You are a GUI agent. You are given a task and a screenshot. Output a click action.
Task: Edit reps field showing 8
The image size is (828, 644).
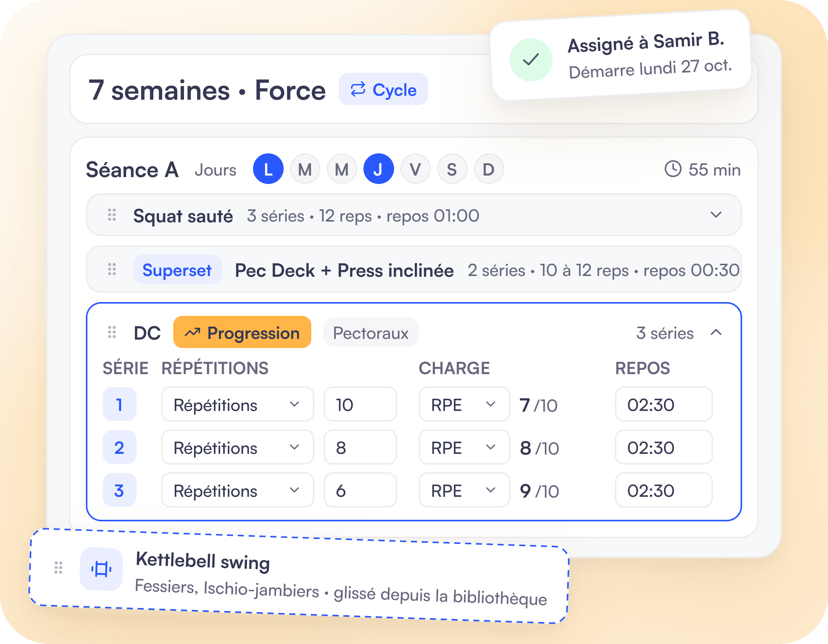tap(360, 447)
